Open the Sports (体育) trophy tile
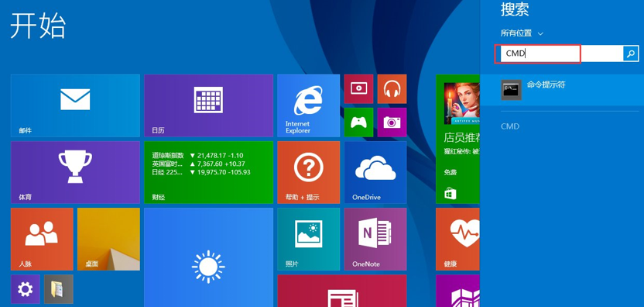Screen dimensions: 644x307 [75, 172]
